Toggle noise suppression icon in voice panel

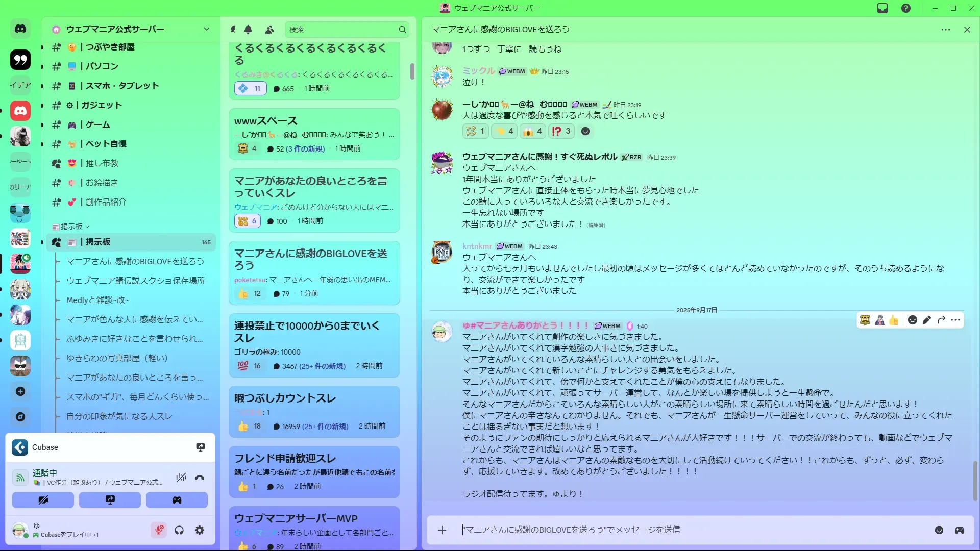(181, 478)
